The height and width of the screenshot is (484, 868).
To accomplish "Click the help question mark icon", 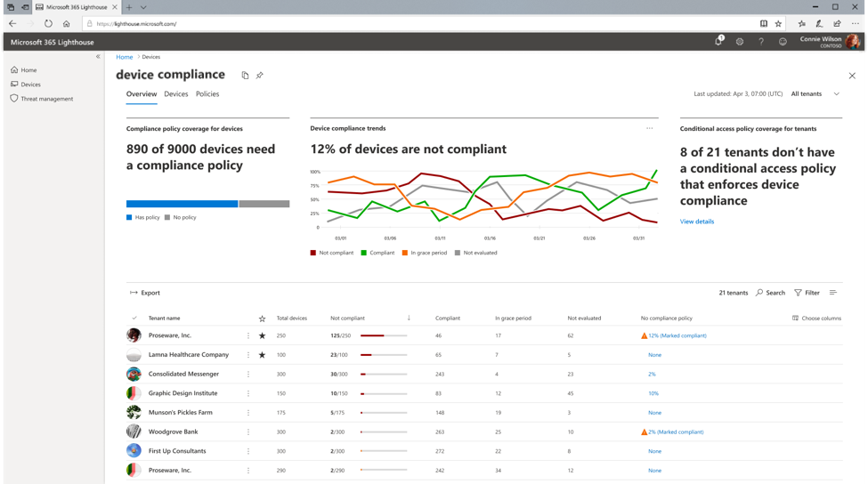I will click(761, 42).
